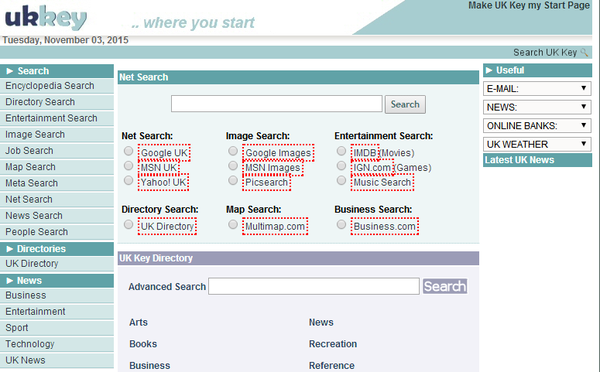
Task: Open the Books directory category
Action: 143,344
